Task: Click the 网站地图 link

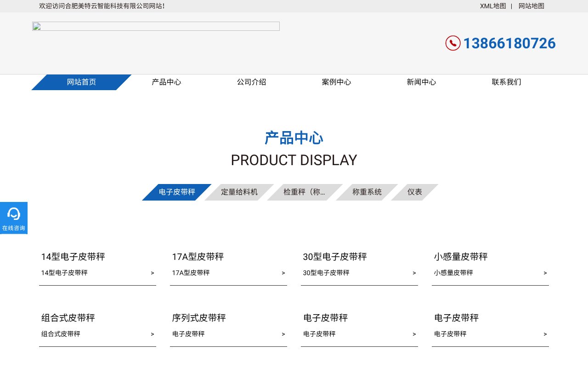Action: [x=531, y=6]
